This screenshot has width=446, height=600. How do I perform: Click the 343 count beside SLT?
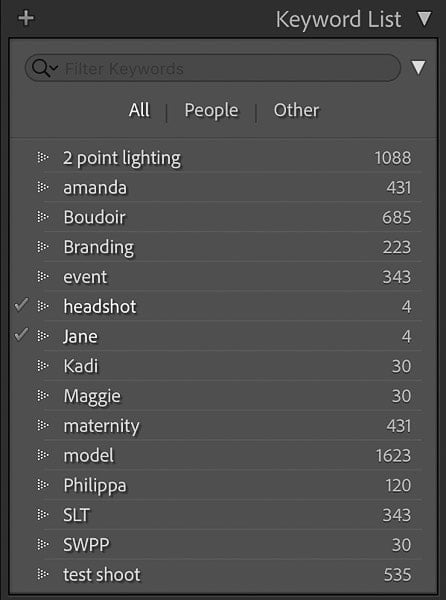click(x=397, y=515)
